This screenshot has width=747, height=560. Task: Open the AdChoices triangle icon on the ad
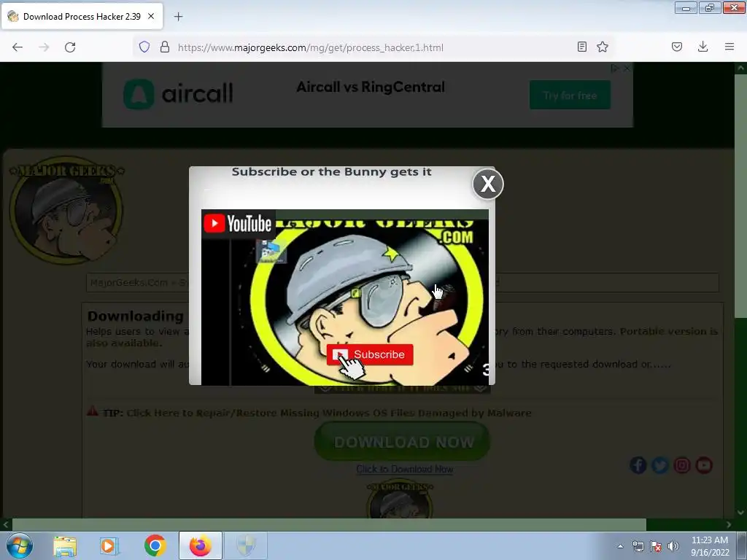[x=615, y=69]
